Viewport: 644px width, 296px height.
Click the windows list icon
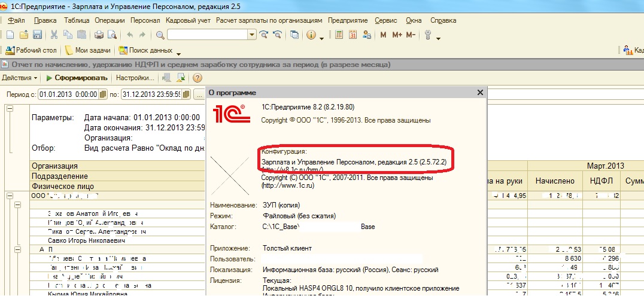(294, 35)
